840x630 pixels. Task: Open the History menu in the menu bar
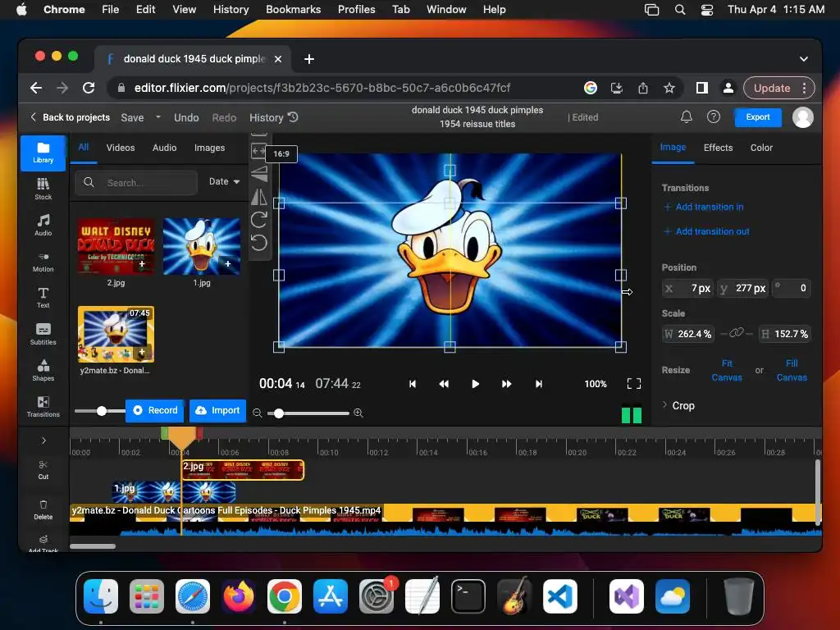pyautogui.click(x=231, y=9)
